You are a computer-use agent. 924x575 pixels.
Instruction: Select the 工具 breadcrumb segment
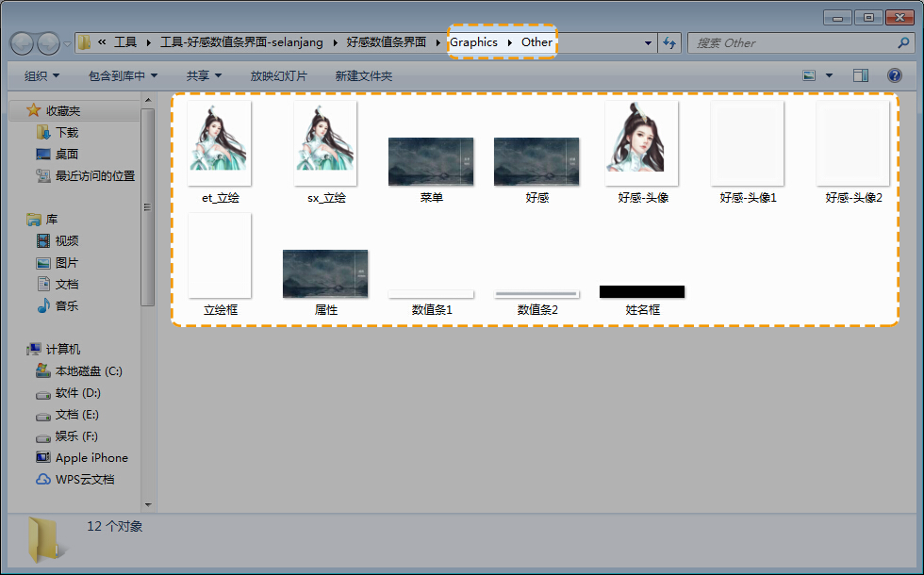coord(124,42)
